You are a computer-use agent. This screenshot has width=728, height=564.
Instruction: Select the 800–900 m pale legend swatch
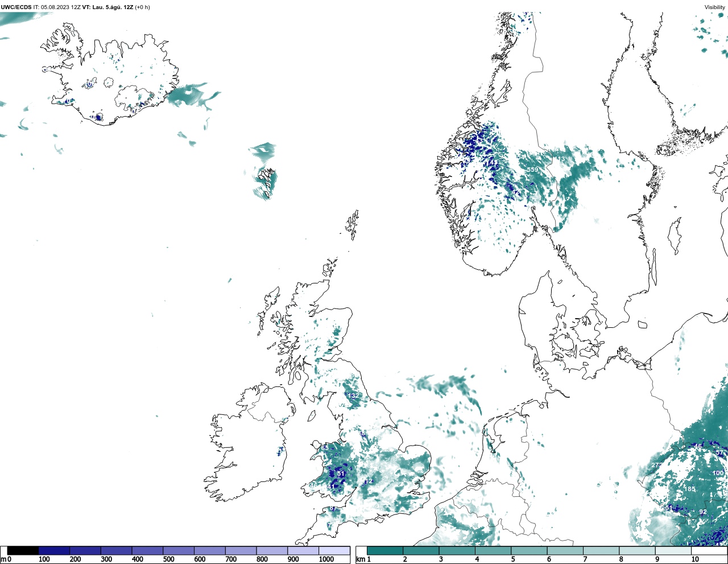click(272, 550)
